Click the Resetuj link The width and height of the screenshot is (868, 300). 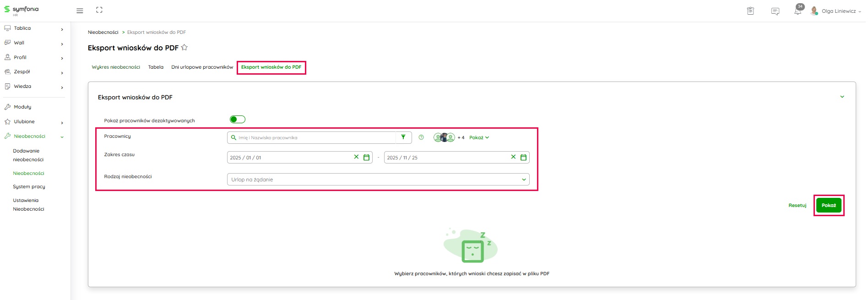pyautogui.click(x=797, y=206)
